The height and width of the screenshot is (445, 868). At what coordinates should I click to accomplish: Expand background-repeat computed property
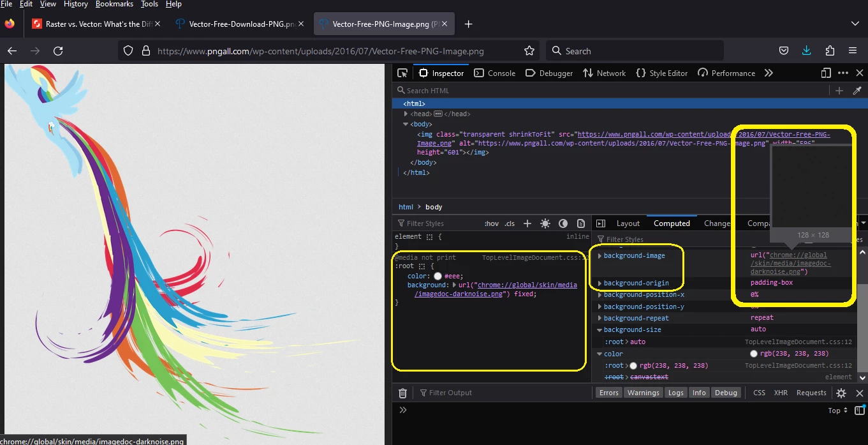(x=600, y=318)
